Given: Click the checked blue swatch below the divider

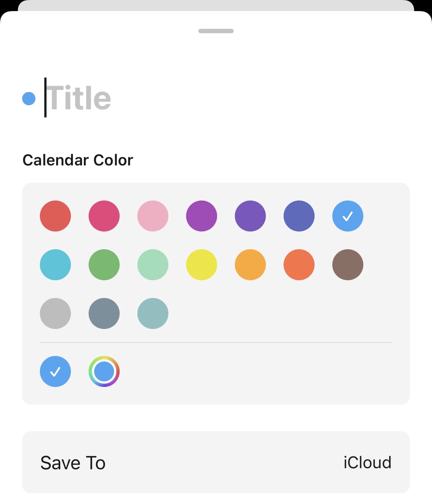Looking at the screenshot, I should pyautogui.click(x=55, y=371).
